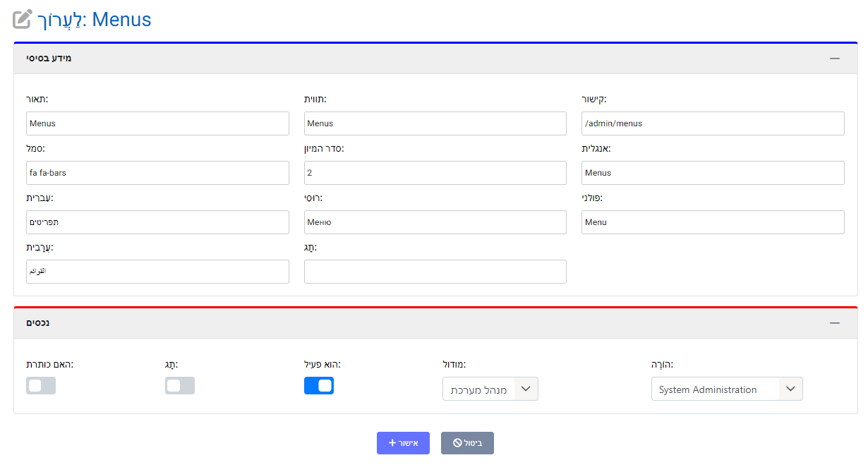Viewport: 868px width, 472px height.
Task: Click the ביטול cancel button
Action: click(x=467, y=443)
